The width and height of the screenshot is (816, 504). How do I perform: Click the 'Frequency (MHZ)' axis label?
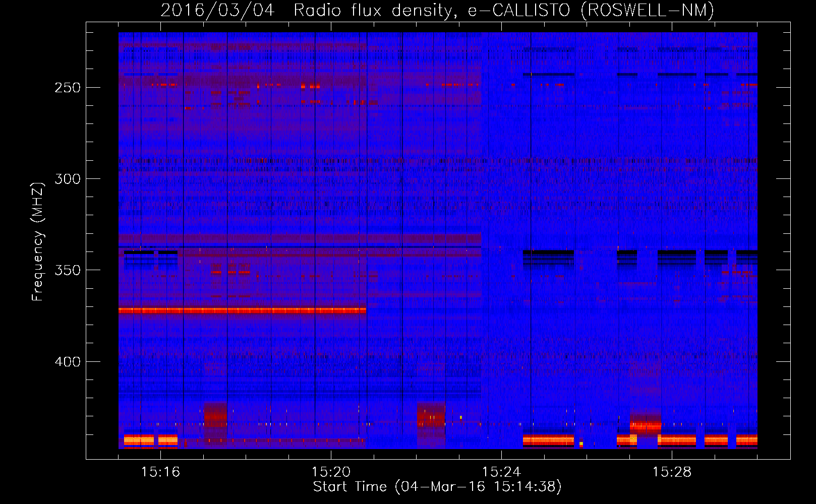[x=38, y=242]
